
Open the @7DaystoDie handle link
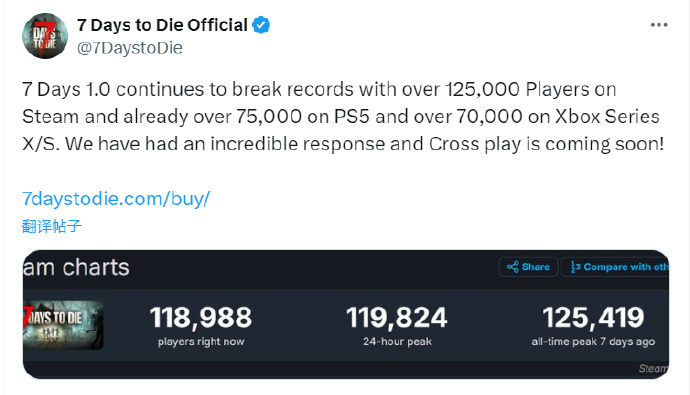click(x=130, y=48)
